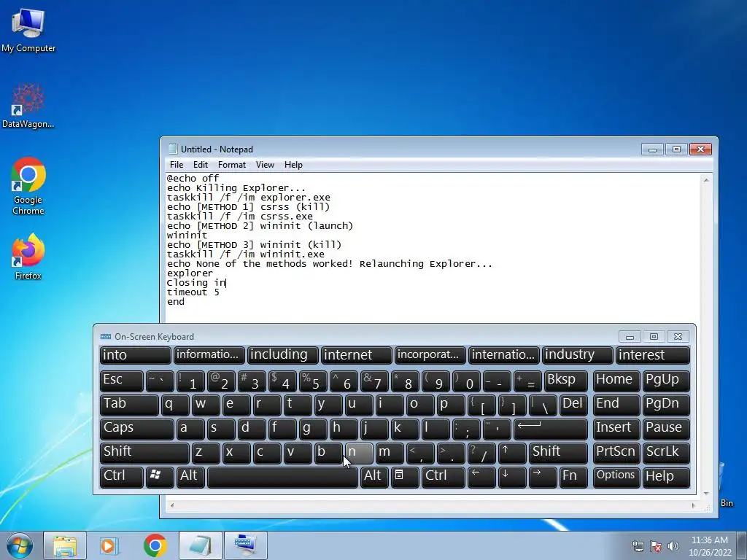Click the Esc key
The height and width of the screenshot is (560, 747).
121,381
